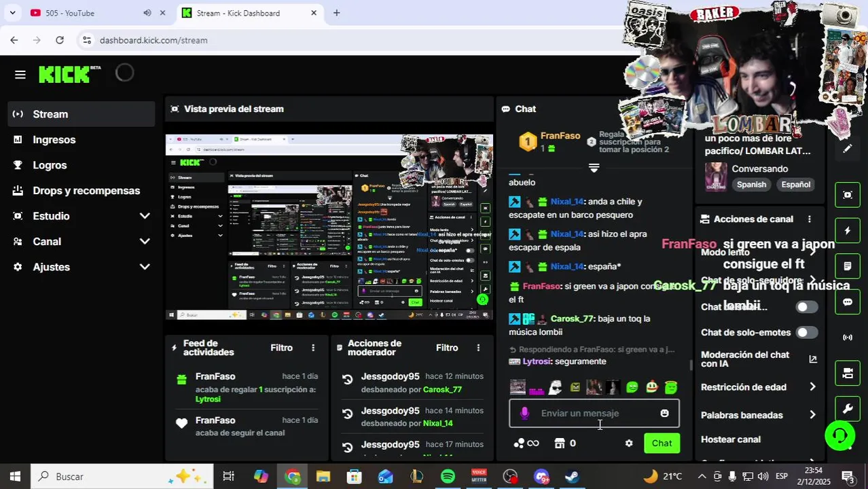Image resolution: width=868 pixels, height=489 pixels.
Task: Open Steam from the taskbar
Action: click(x=572, y=477)
